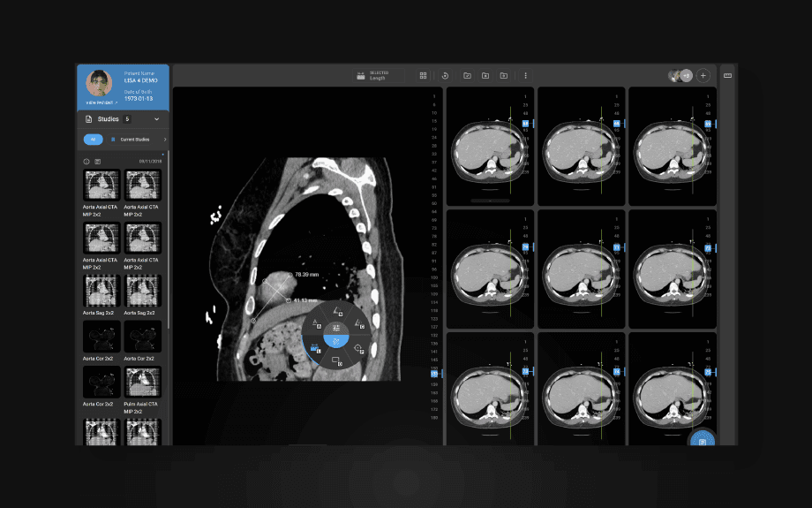Jump to slice 1 on the main slice scale
The width and height of the screenshot is (812, 508).
point(434,96)
